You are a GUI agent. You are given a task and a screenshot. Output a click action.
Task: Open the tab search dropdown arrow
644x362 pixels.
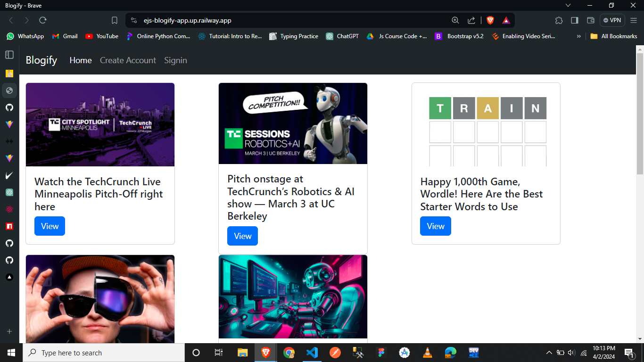click(568, 5)
